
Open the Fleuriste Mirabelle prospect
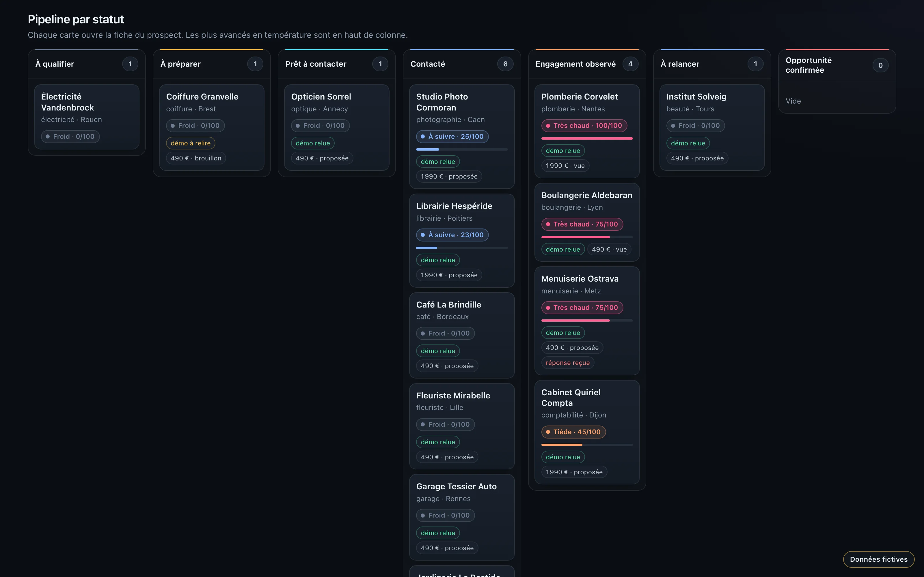(x=462, y=426)
